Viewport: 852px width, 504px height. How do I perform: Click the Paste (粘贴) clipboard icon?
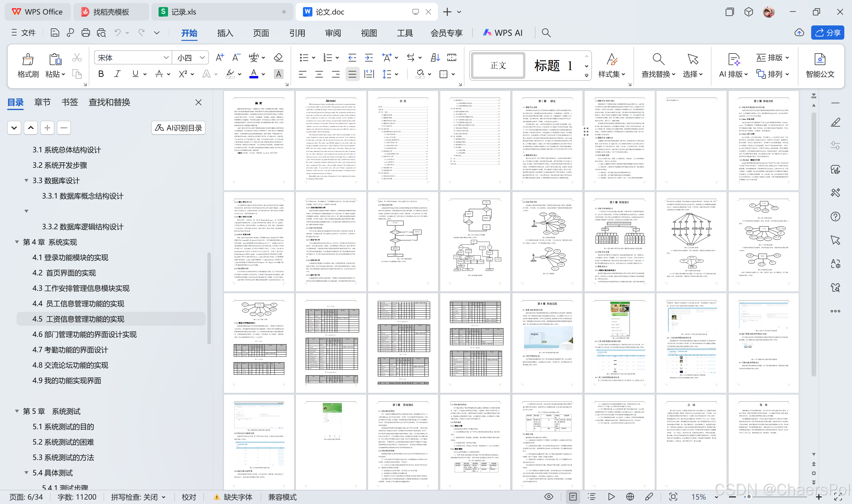click(55, 59)
